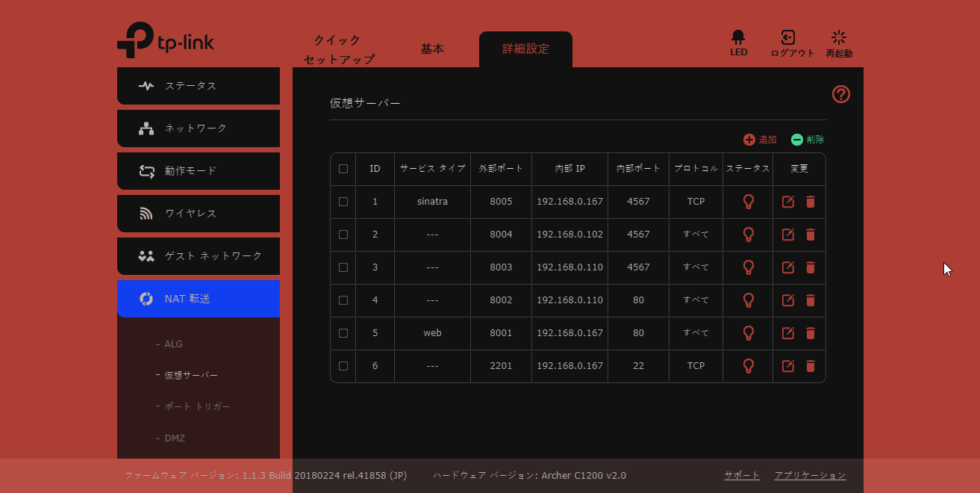This screenshot has height=493, width=980.
Task: Toggle the status lightbulb for rule ID 6
Action: pos(747,366)
